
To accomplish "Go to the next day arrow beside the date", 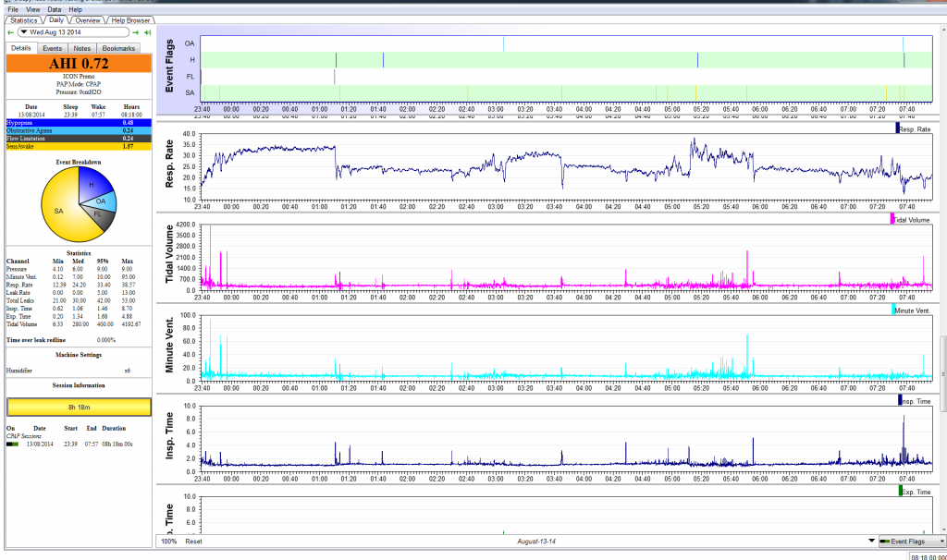I will coord(136,32).
